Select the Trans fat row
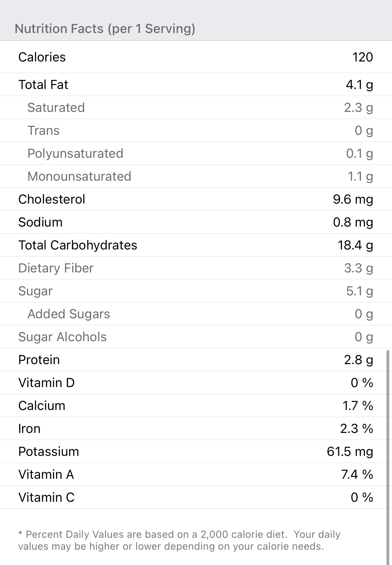Screen dimensions: 392x565 click(196, 131)
